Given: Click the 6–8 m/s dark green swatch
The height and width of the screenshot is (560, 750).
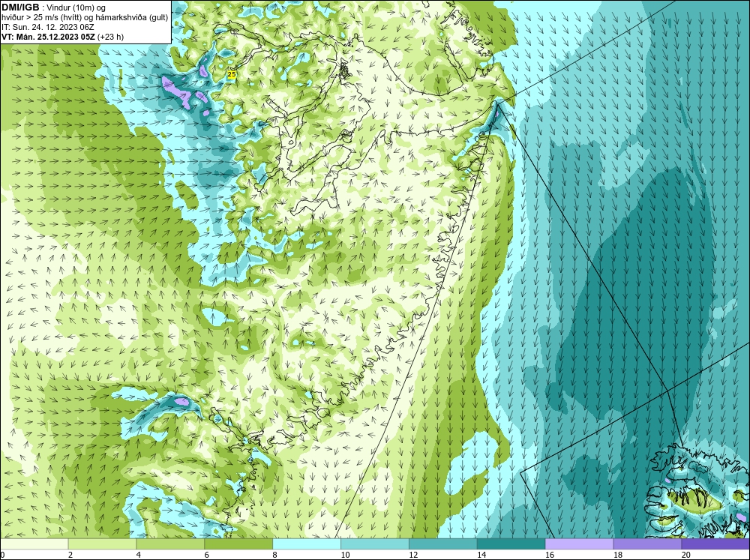Looking at the screenshot, I should pyautogui.click(x=238, y=544).
